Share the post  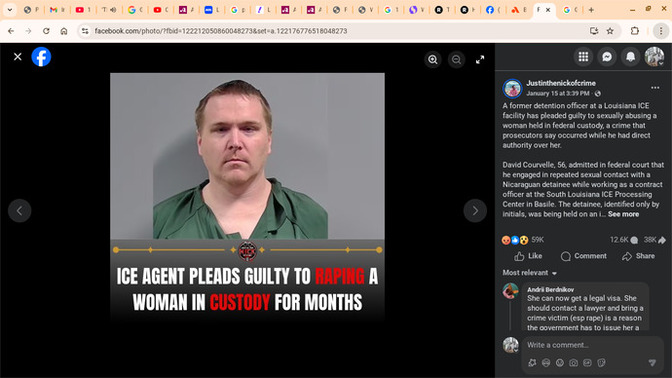click(638, 256)
